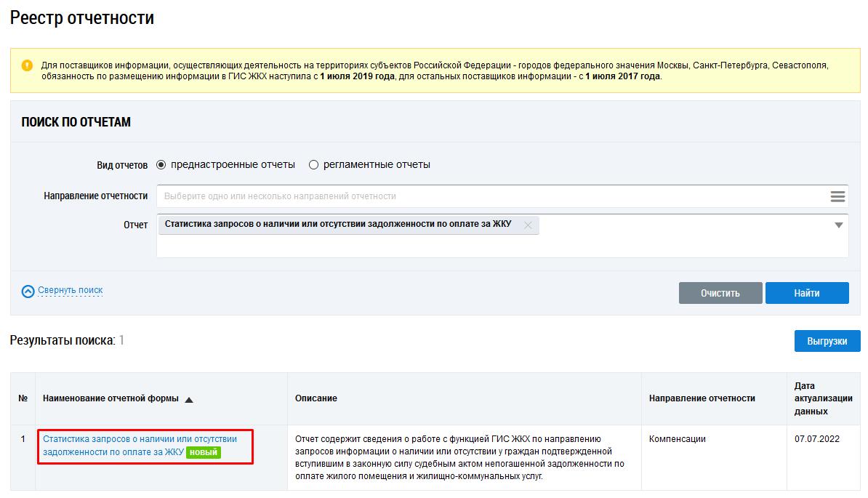Click inside the Направление отчетности input field
This screenshot has height=498, width=868.
pos(487,196)
